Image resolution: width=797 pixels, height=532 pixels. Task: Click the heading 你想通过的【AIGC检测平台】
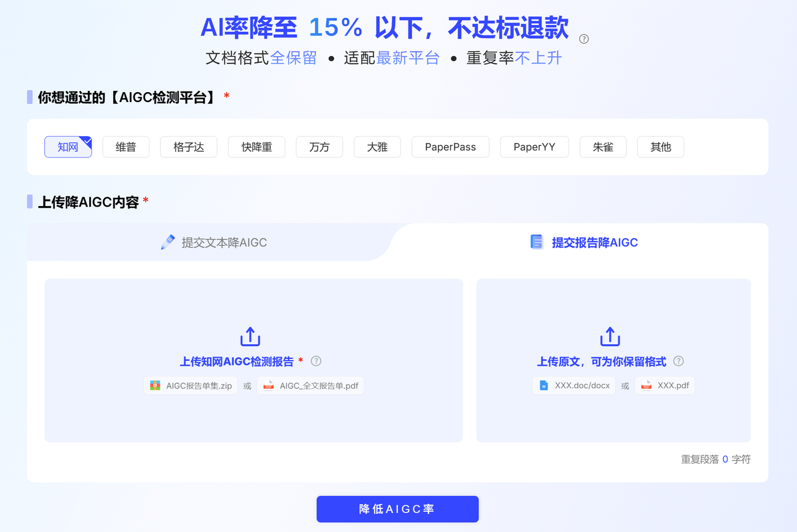click(x=128, y=97)
